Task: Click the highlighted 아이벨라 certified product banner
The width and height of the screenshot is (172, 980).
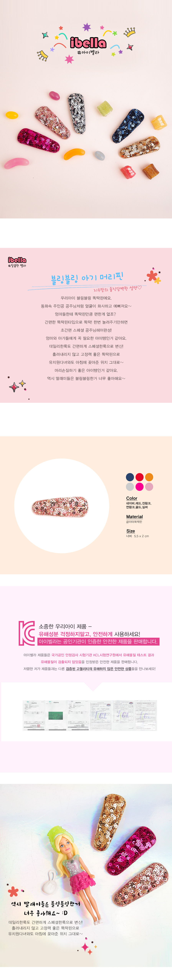Action: tap(98, 641)
